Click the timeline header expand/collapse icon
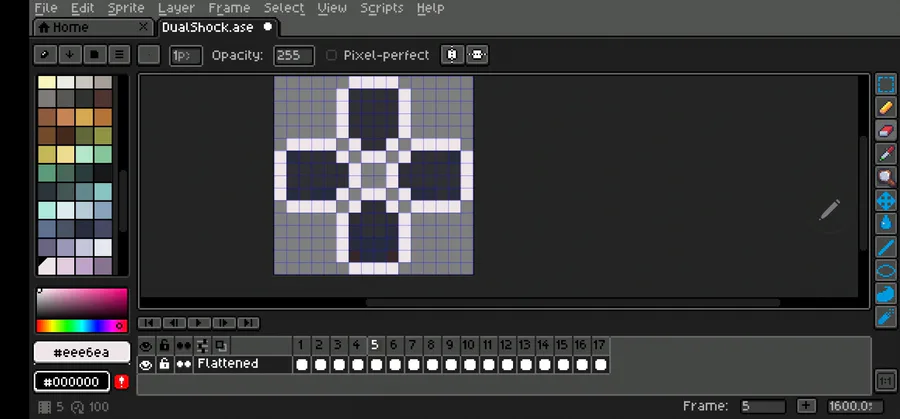This screenshot has height=419, width=900. tap(202, 346)
